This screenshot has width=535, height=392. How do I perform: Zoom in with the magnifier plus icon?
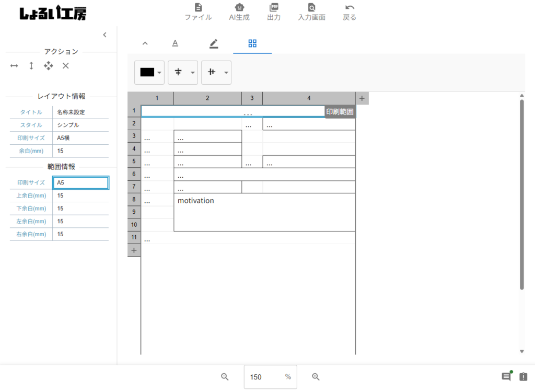click(x=316, y=377)
